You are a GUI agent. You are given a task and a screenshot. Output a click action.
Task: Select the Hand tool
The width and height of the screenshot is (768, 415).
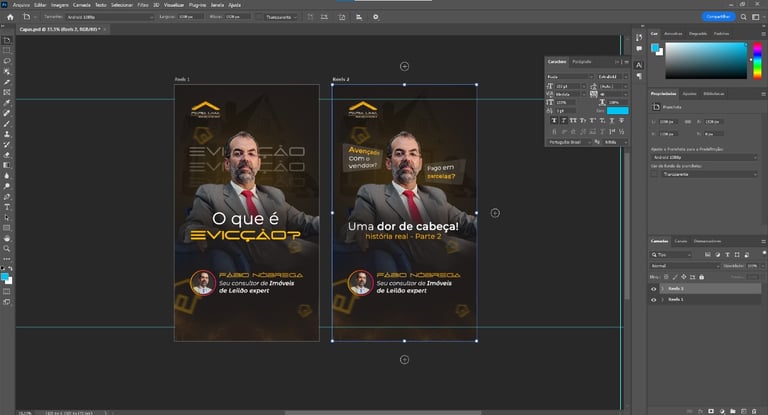tap(7, 238)
